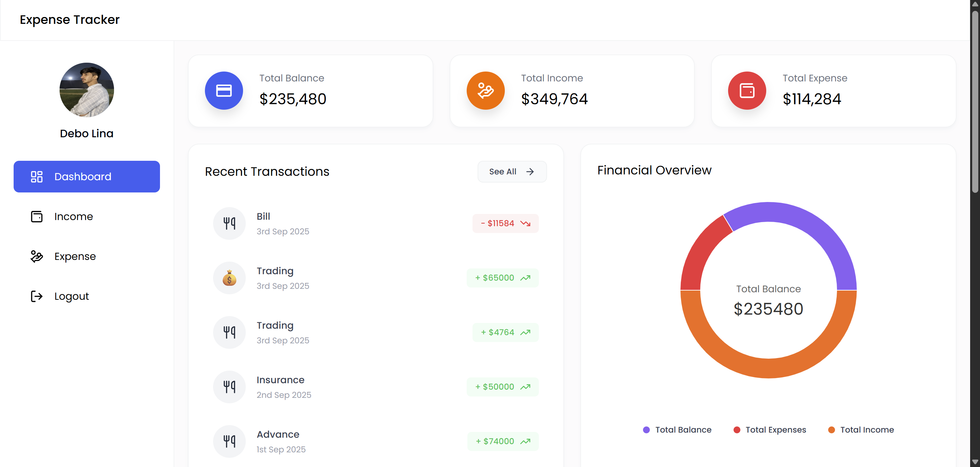The height and width of the screenshot is (467, 980).
Task: Click the red Total Expenses legend dot
Action: [737, 430]
